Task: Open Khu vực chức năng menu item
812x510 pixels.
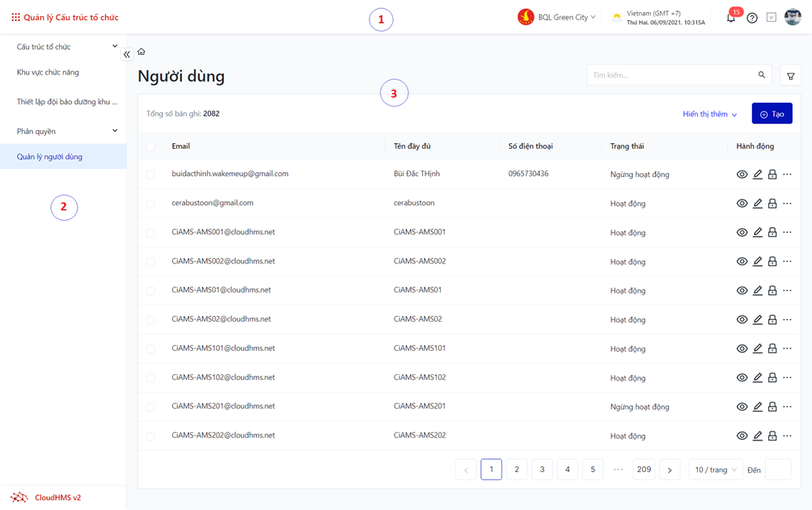Action: coord(49,73)
